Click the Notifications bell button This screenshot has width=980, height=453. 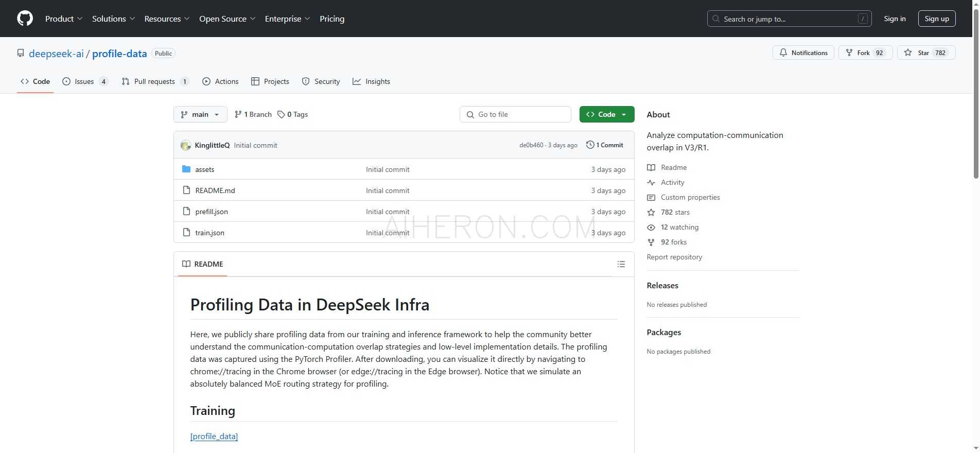click(803, 53)
